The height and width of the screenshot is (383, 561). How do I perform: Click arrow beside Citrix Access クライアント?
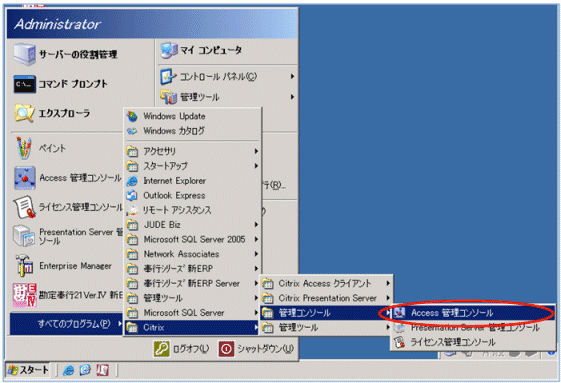[x=388, y=283]
